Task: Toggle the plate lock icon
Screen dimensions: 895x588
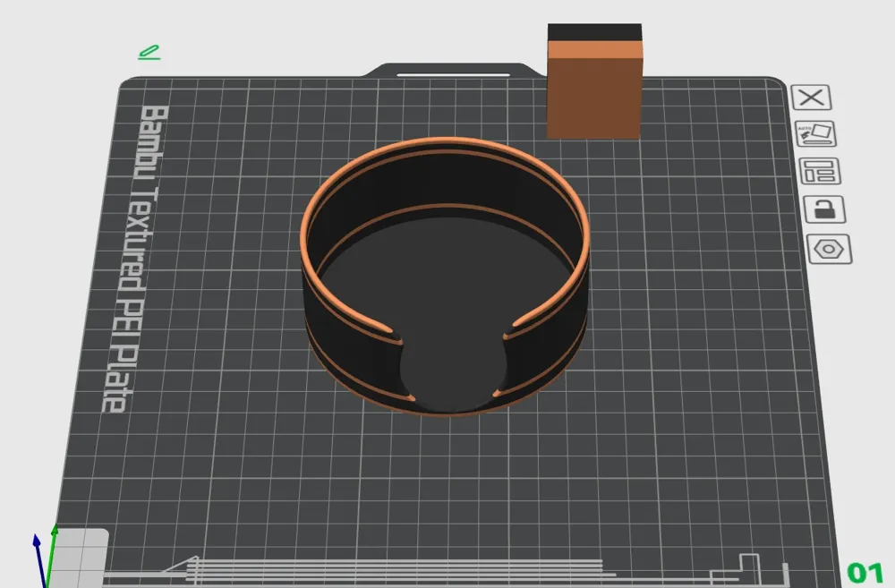Action: [x=824, y=209]
